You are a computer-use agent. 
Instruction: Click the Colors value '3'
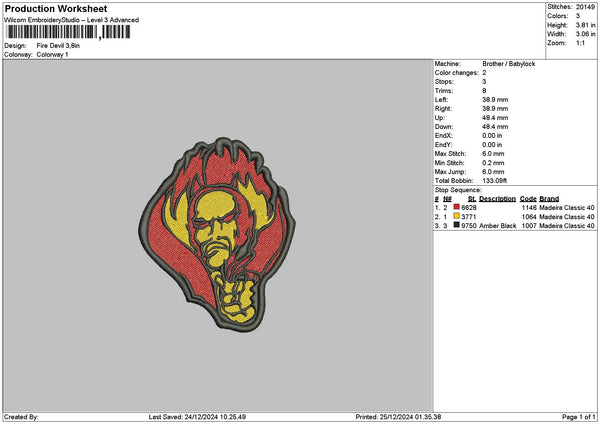click(x=577, y=16)
